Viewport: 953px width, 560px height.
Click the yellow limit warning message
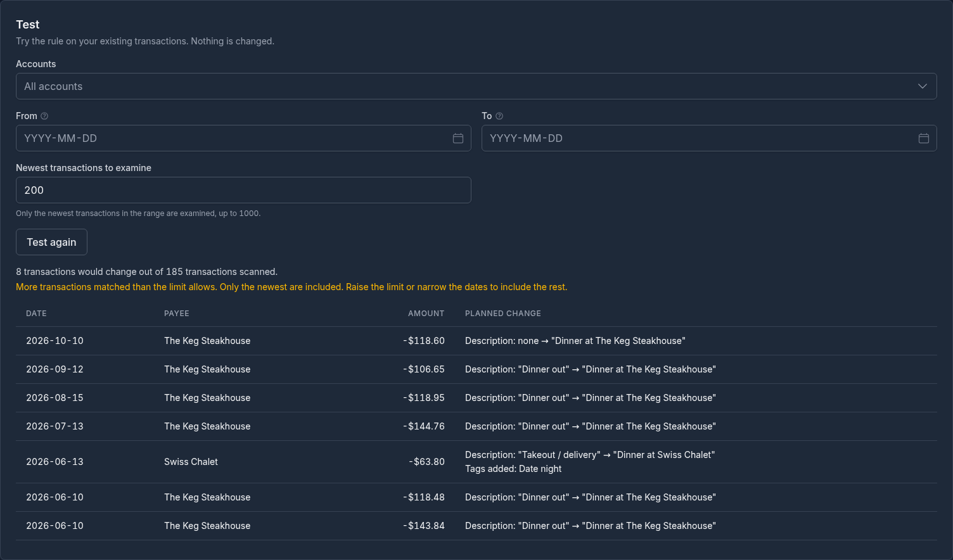[x=291, y=287]
